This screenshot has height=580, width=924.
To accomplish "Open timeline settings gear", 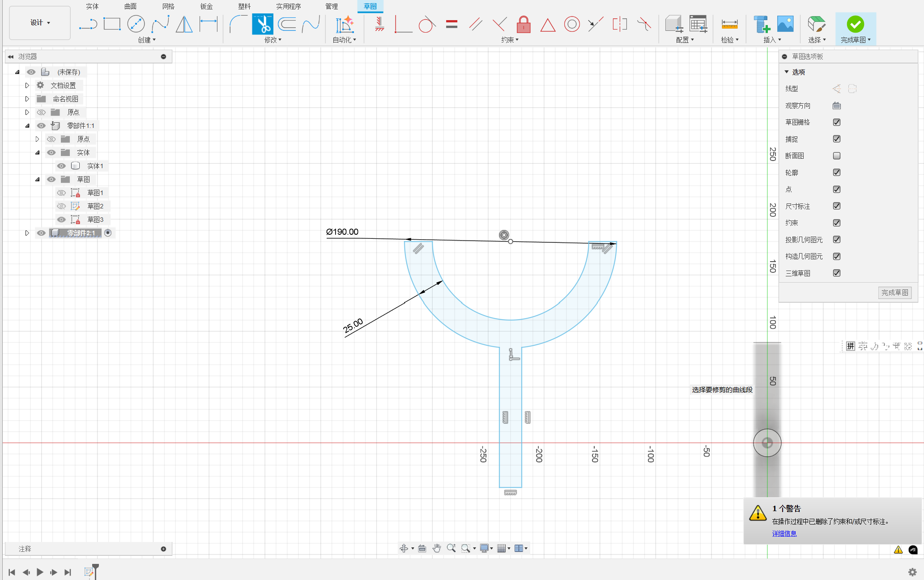I will click(x=912, y=572).
